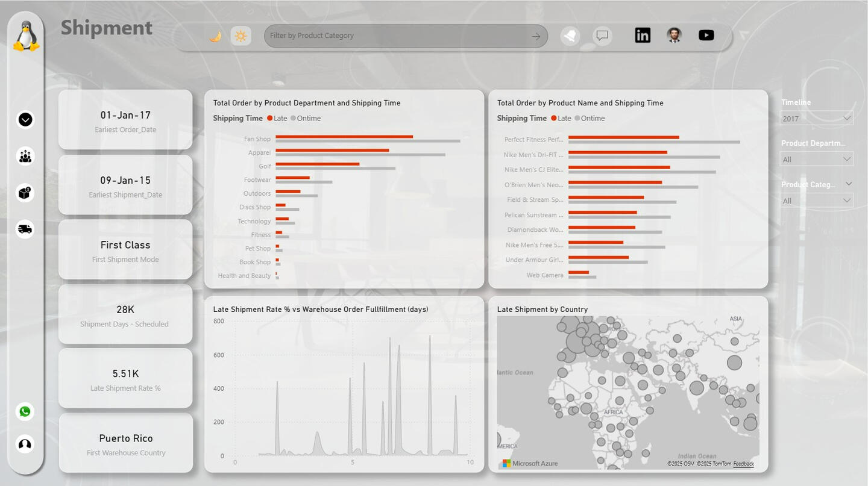Open the Product Category All dropdown

point(817,201)
